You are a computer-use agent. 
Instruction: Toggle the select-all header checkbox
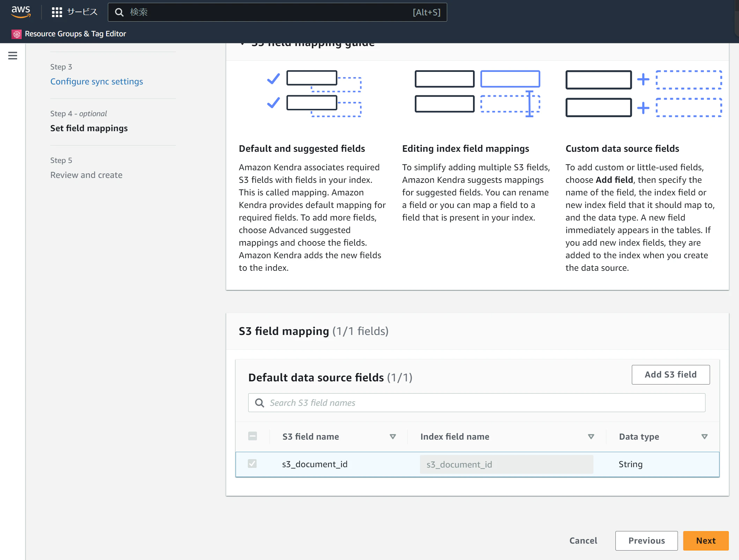tap(252, 436)
